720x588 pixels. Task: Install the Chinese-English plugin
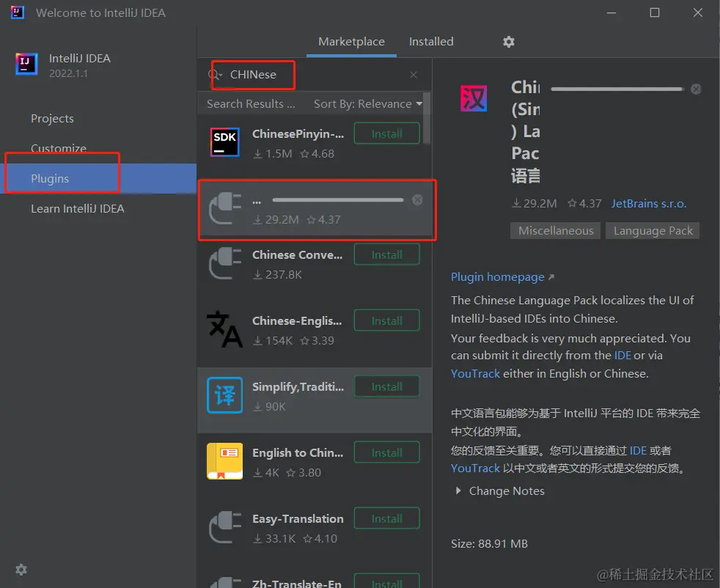point(386,321)
